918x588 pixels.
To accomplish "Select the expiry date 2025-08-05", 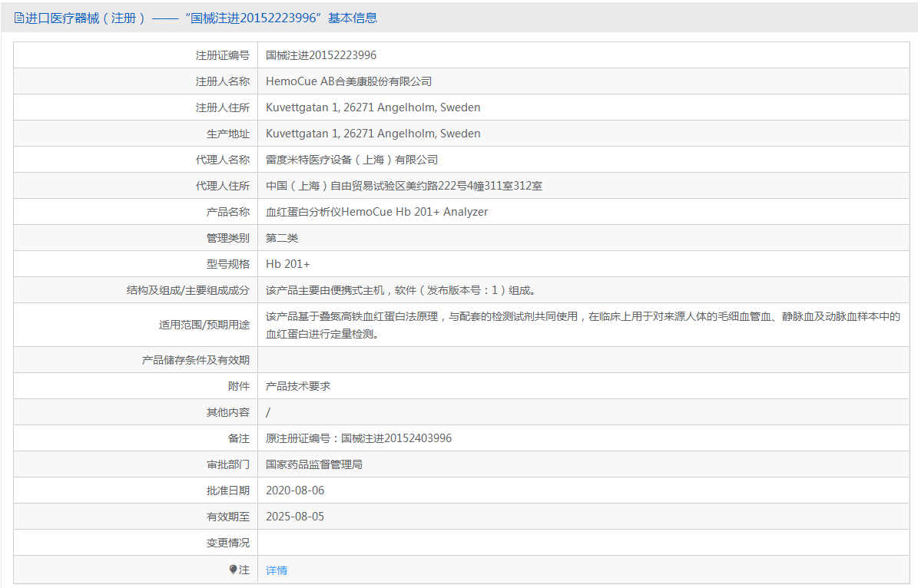I will point(295,517).
